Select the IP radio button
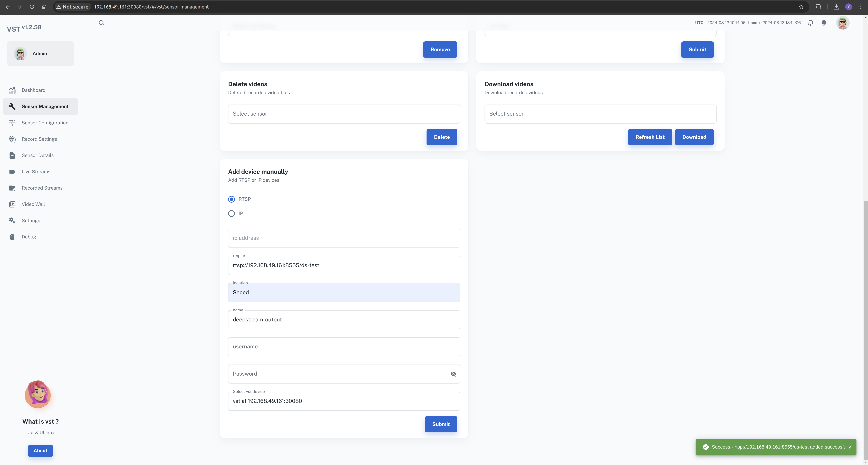This screenshot has height=465, width=868. [232, 213]
